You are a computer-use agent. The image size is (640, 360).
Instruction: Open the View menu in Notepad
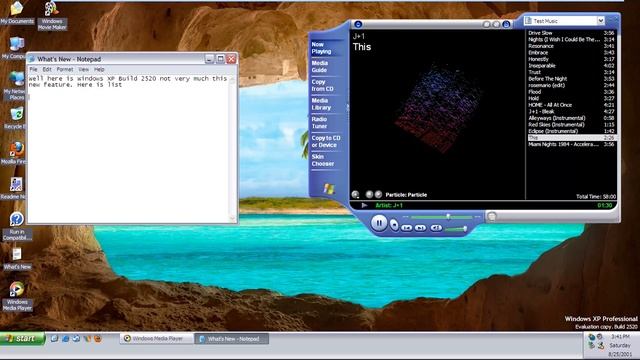tap(84, 69)
